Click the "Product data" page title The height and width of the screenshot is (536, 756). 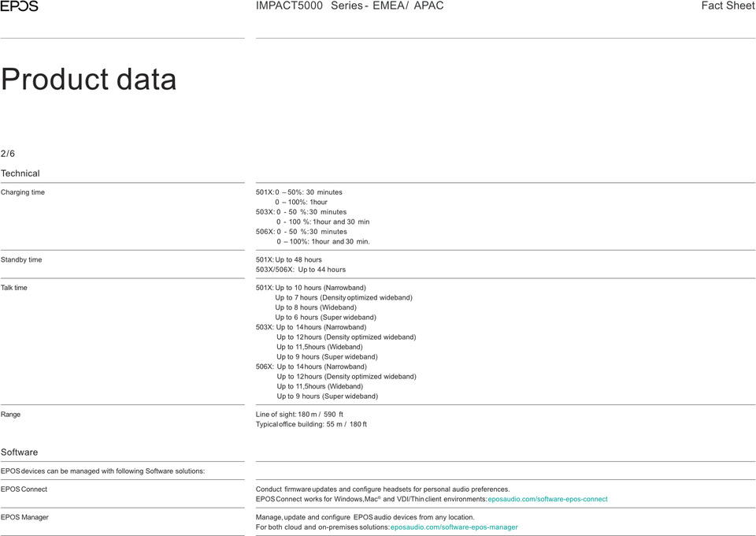click(x=89, y=80)
